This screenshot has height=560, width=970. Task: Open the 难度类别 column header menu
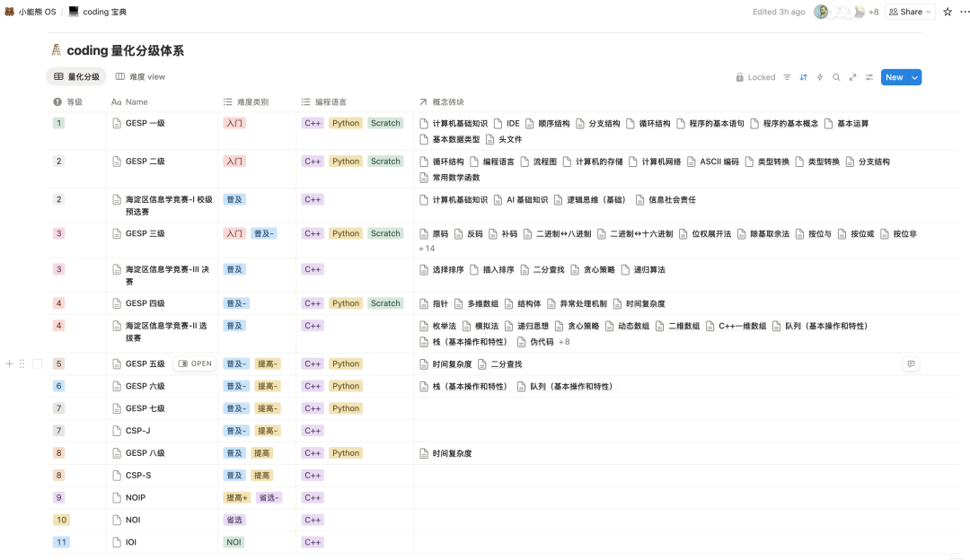(245, 102)
